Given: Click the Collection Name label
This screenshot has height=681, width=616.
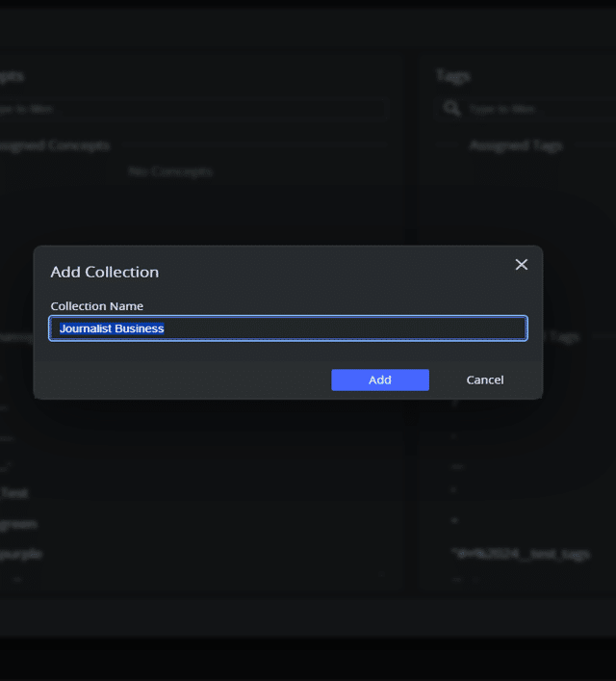Looking at the screenshot, I should (96, 305).
